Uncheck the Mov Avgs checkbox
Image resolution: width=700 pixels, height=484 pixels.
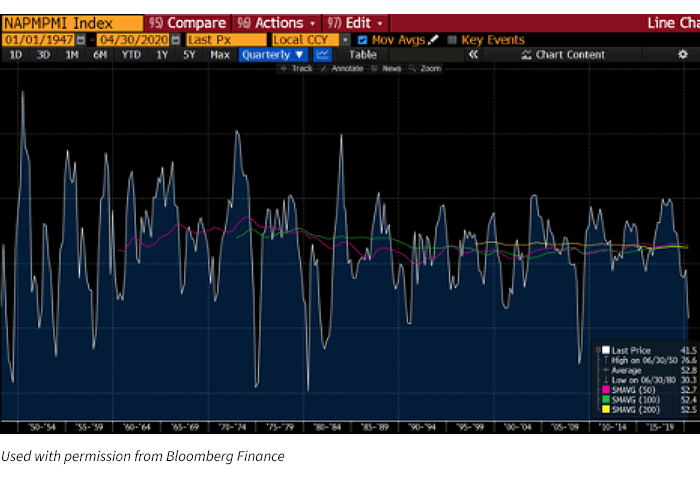tap(362, 40)
